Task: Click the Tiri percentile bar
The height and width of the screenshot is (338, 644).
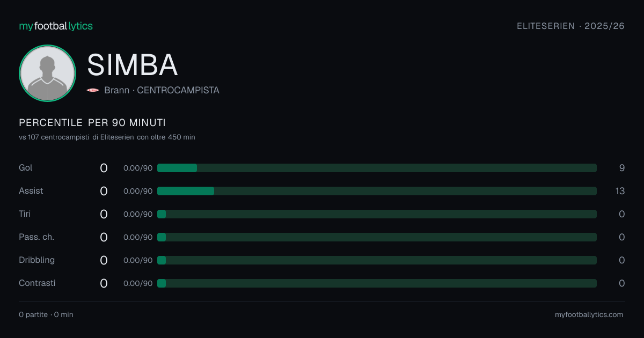Action: click(x=377, y=214)
